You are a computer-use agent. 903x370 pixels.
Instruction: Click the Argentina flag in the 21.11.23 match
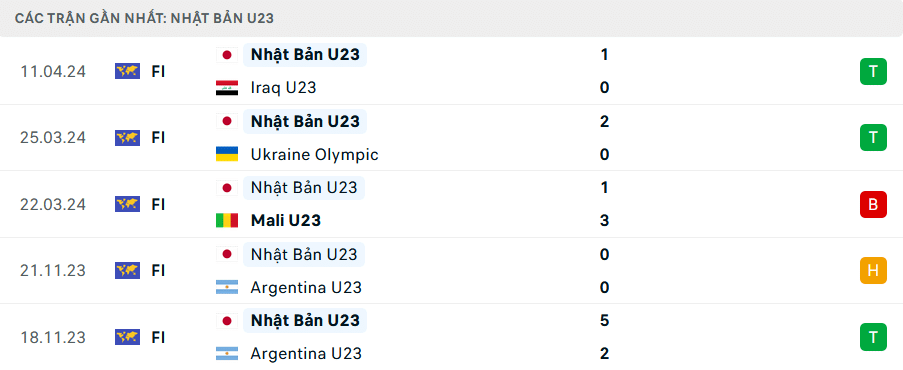227,287
